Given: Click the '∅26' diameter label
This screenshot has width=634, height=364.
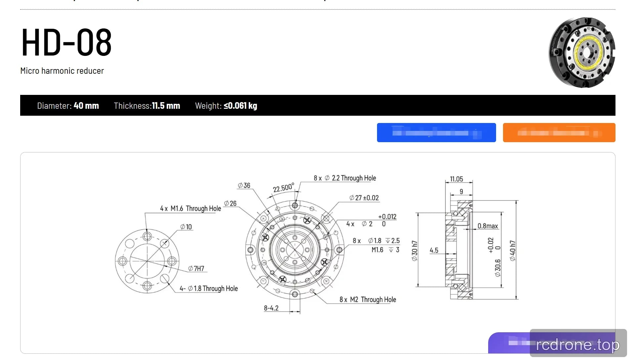Looking at the screenshot, I should coord(230,203).
